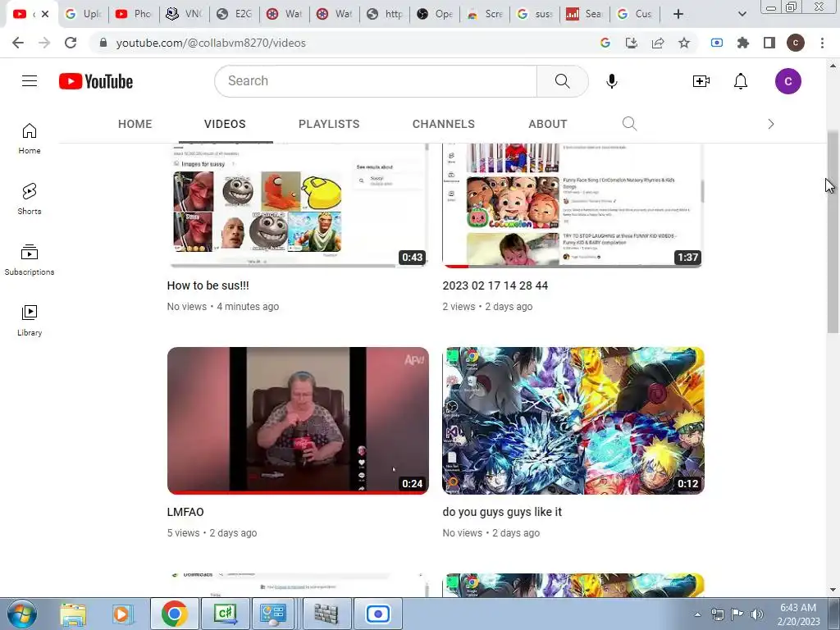Click in the YouTube search field
The height and width of the screenshot is (630, 840).
[x=376, y=81]
